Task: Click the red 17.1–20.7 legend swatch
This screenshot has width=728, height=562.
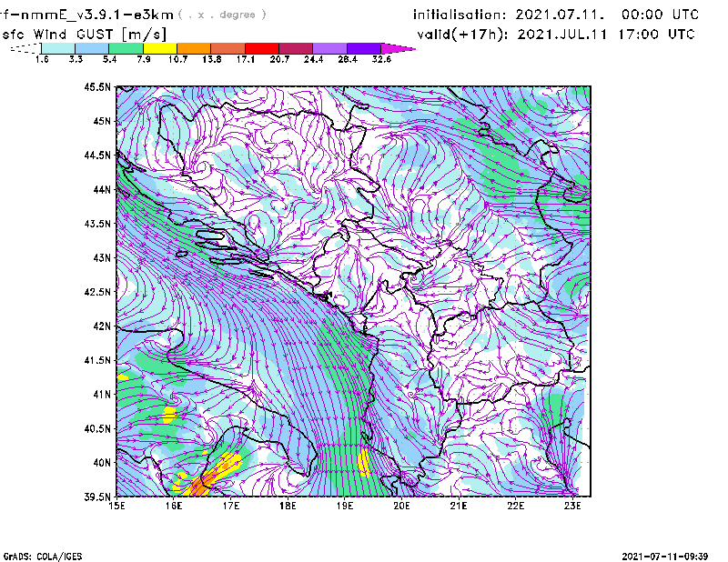Action: click(262, 48)
